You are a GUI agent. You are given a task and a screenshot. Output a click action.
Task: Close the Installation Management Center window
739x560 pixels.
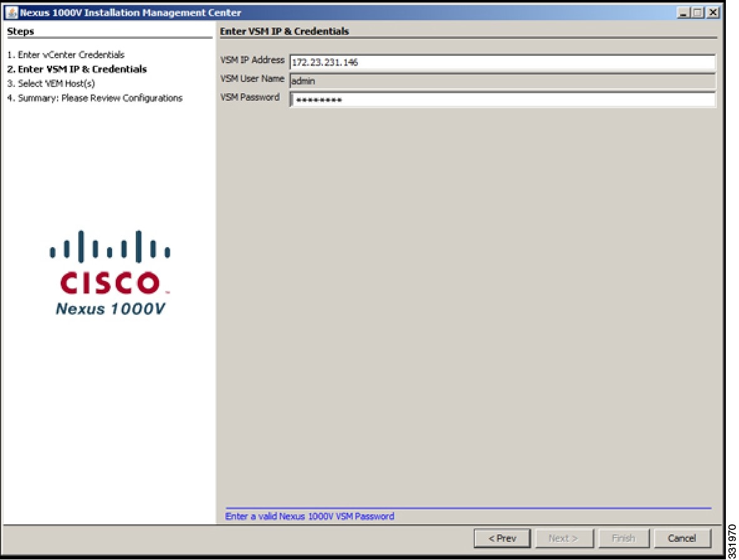point(713,13)
